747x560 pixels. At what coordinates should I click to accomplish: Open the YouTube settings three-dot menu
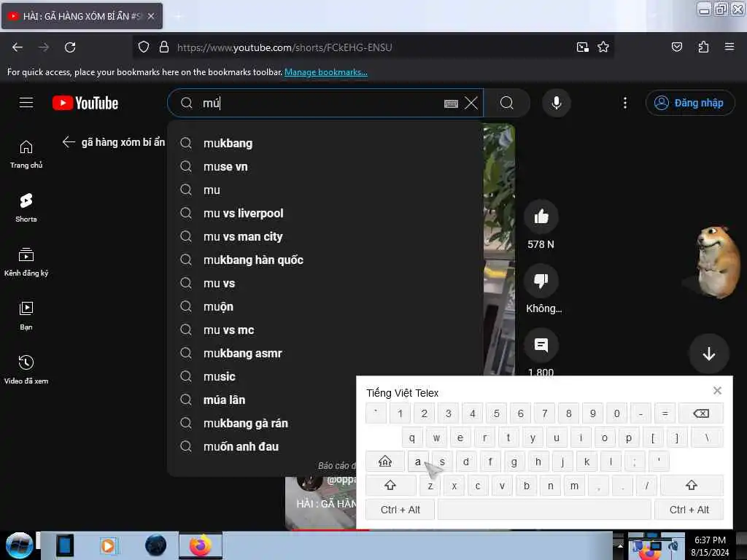pyautogui.click(x=625, y=103)
